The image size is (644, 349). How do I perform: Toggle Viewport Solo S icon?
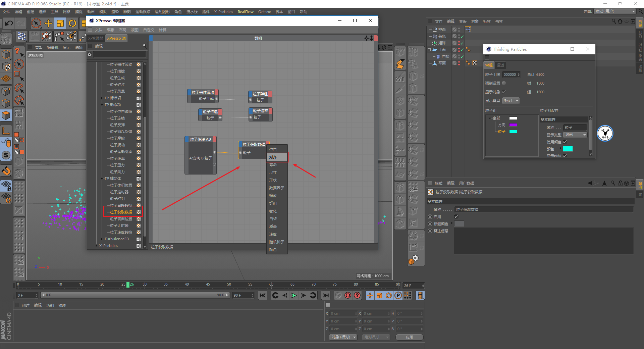click(6, 155)
